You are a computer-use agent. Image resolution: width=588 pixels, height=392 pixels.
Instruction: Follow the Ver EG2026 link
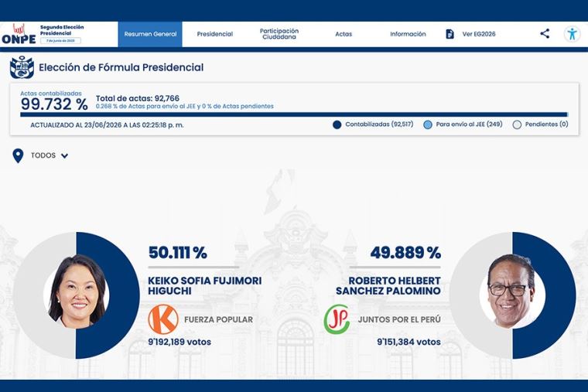(x=479, y=34)
